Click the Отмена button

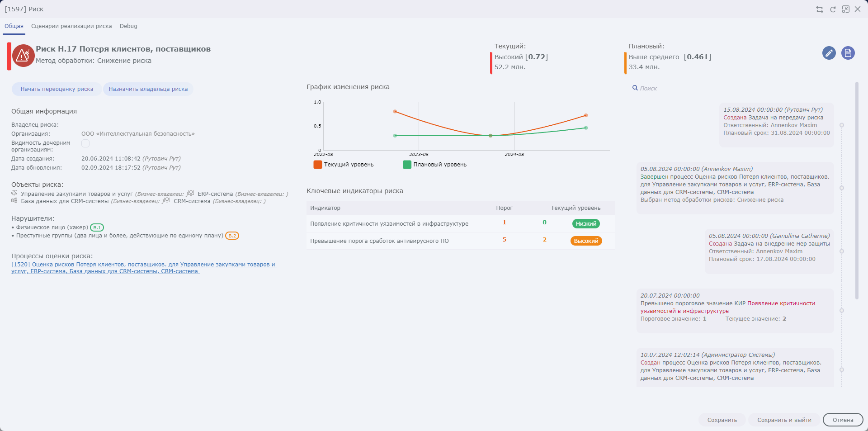[843, 420]
